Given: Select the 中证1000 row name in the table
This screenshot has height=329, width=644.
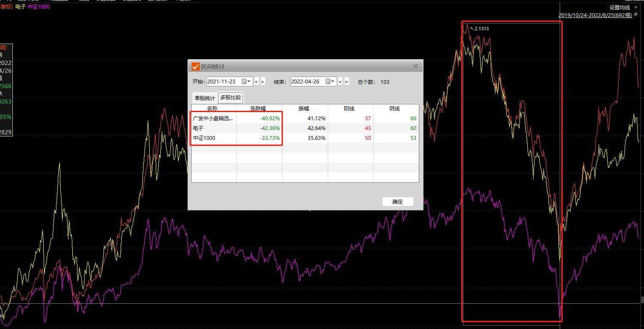Looking at the screenshot, I should 204,138.
